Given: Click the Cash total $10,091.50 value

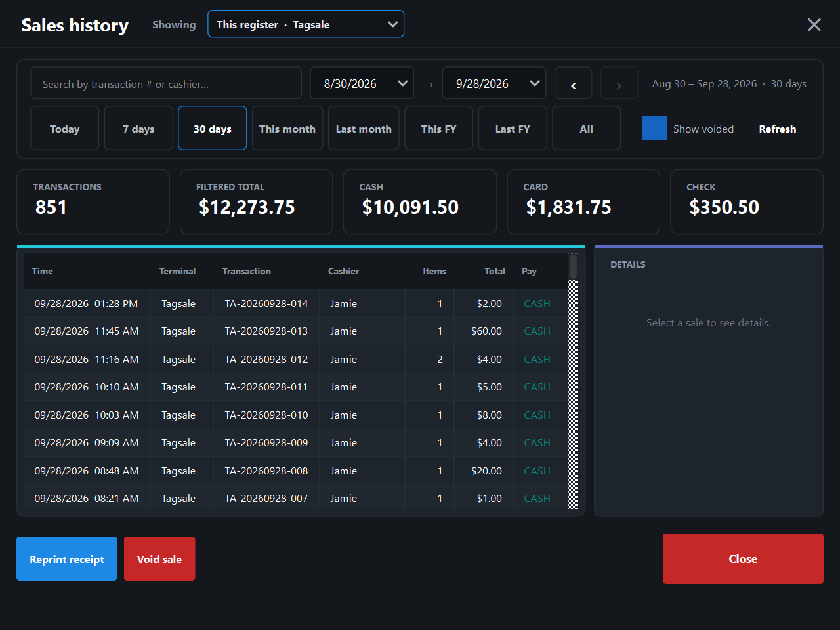Looking at the screenshot, I should click(410, 207).
